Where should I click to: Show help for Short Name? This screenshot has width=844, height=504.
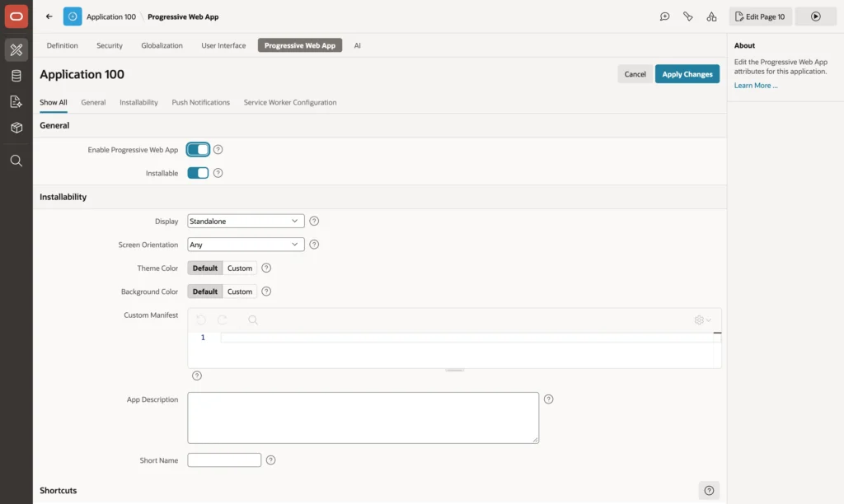(x=270, y=460)
